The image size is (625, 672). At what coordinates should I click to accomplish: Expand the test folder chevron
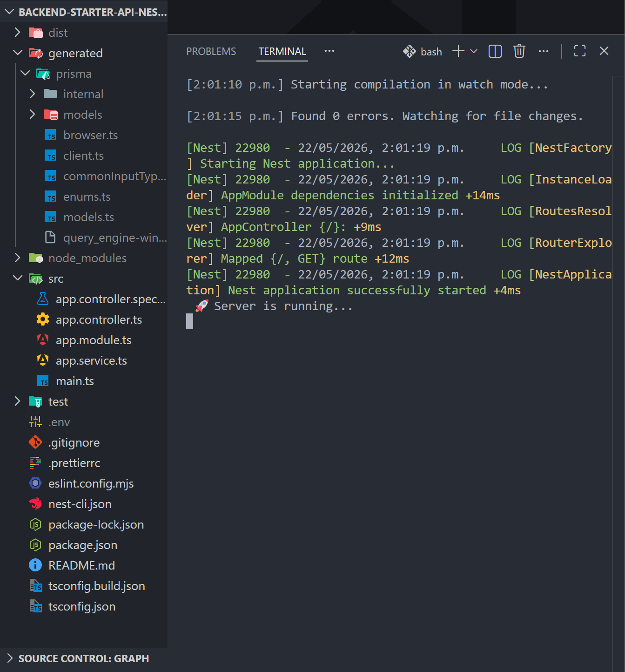tap(18, 401)
